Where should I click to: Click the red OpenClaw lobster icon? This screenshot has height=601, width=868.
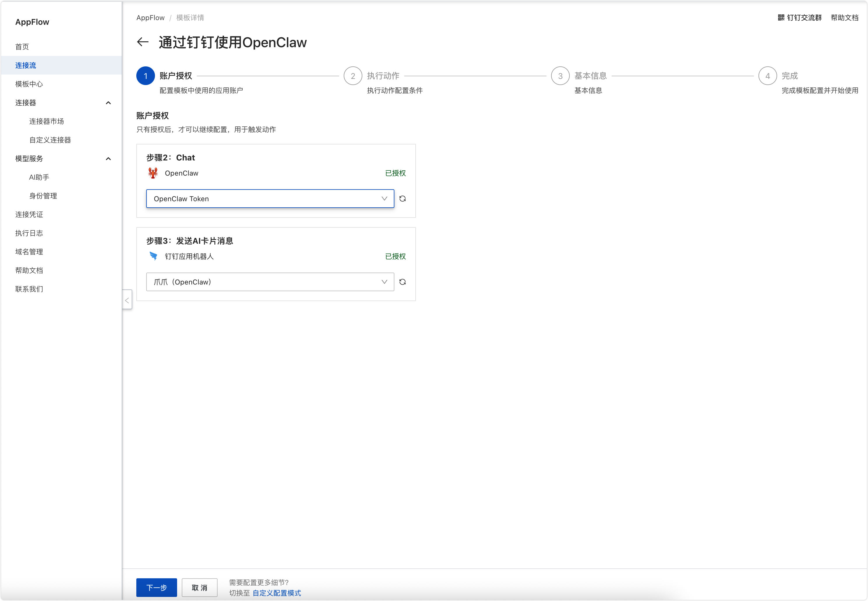pyautogui.click(x=153, y=173)
